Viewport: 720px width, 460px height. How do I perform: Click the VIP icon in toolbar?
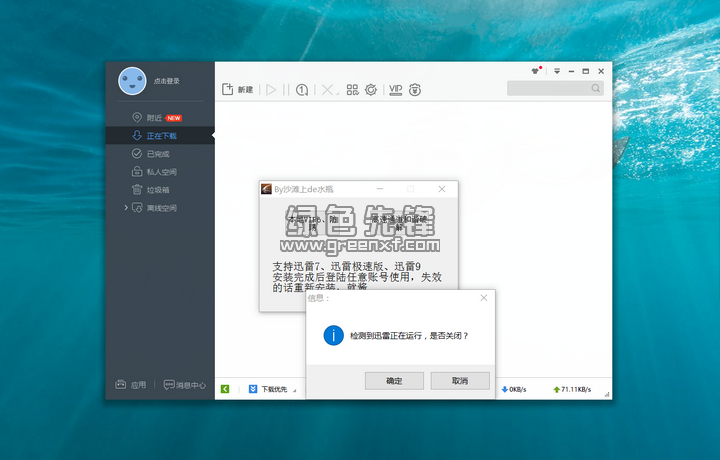[395, 90]
